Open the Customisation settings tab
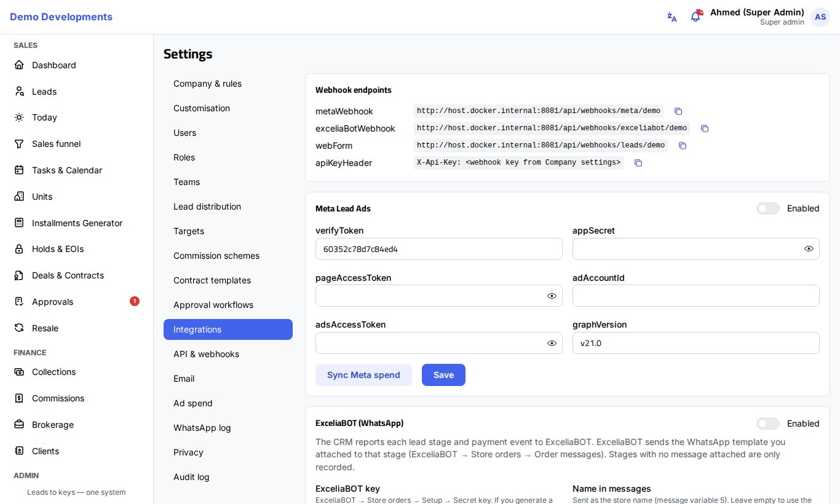 point(228,108)
